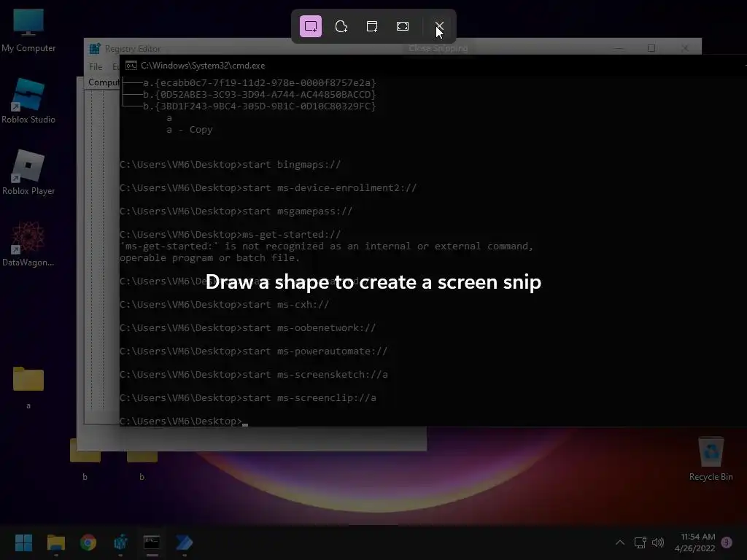This screenshot has width=747, height=560.
Task: Choose the Fullscreen snip mode
Action: (x=403, y=26)
